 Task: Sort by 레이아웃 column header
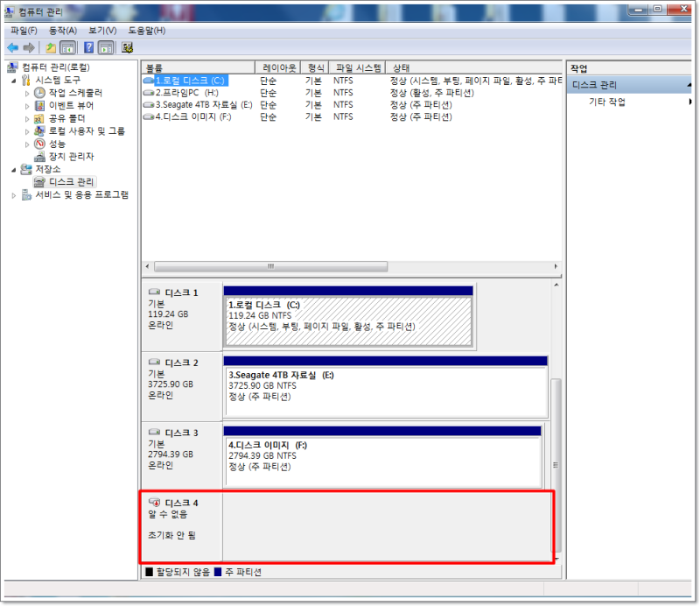point(277,67)
